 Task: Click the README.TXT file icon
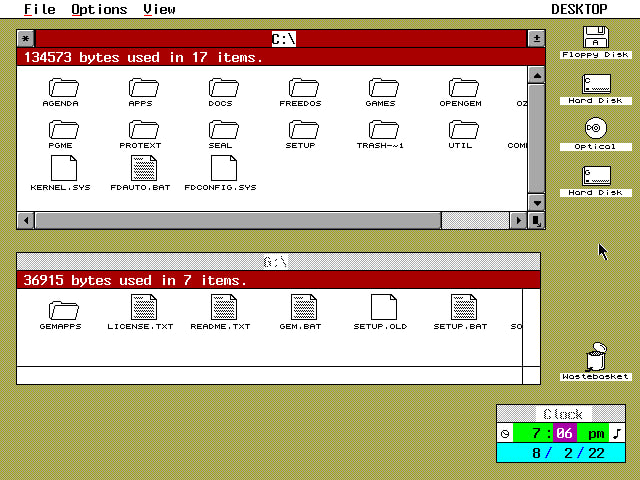point(221,309)
